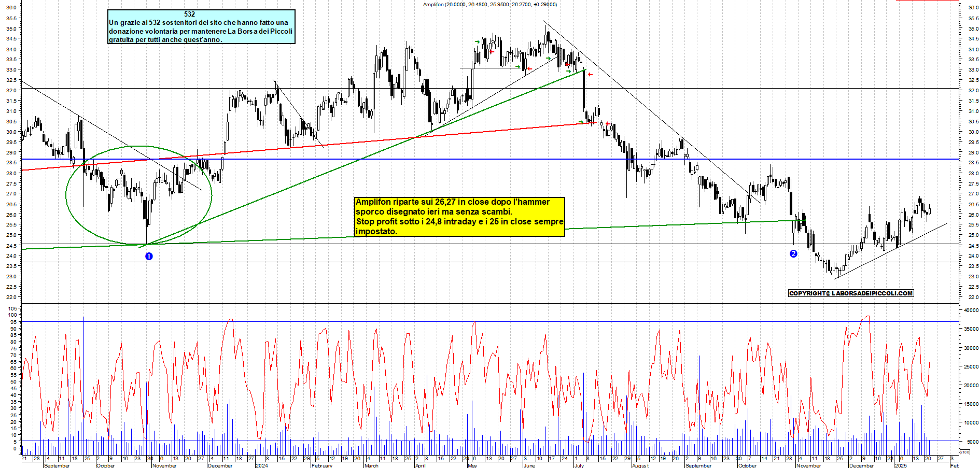Click the 25000 volume axis value
The width and height of the screenshot is (980, 468).
click(x=971, y=366)
